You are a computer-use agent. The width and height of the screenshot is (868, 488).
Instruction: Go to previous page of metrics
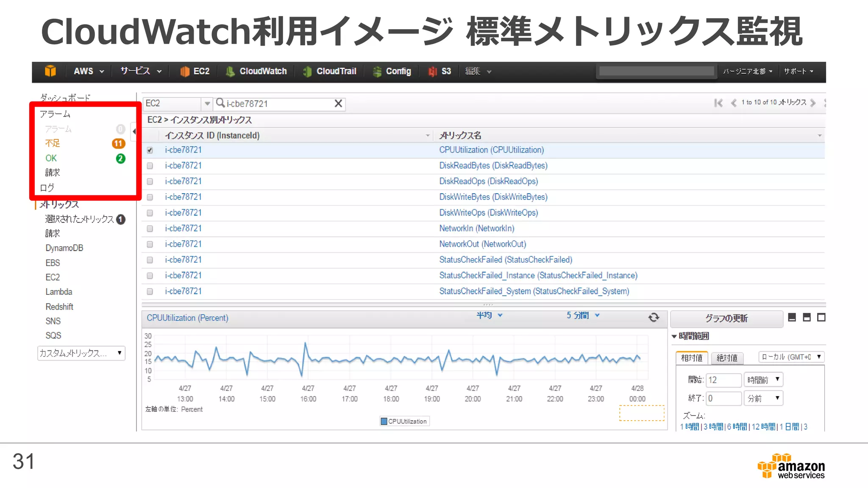[734, 103]
